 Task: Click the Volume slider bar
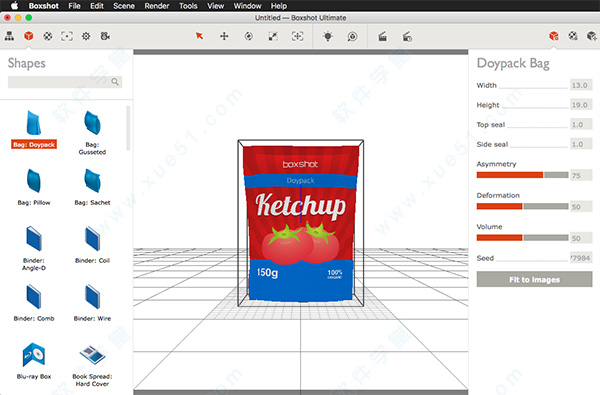(522, 238)
